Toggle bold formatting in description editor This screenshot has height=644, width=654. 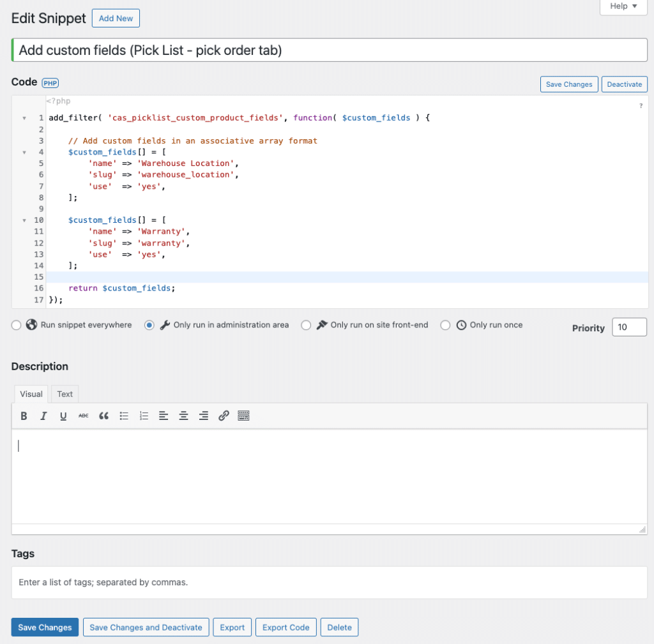tap(24, 416)
